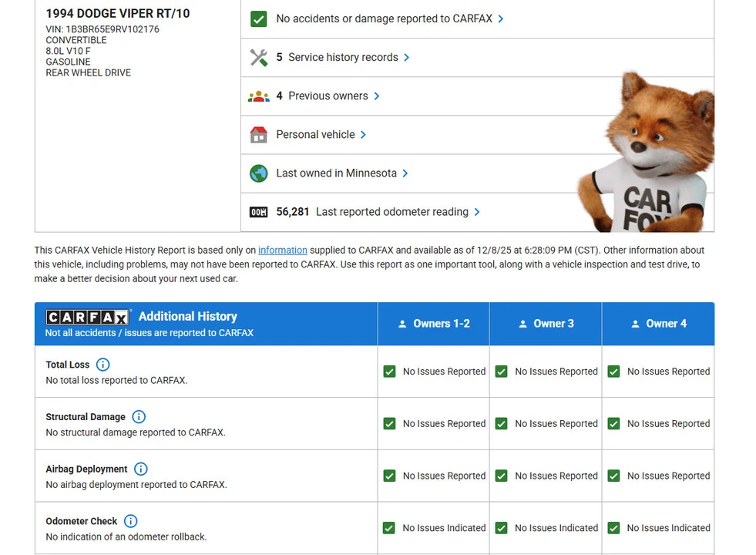The height and width of the screenshot is (555, 756).
Task: Click the VIN 1B3BR65E9RV102176 text
Action: (x=102, y=29)
